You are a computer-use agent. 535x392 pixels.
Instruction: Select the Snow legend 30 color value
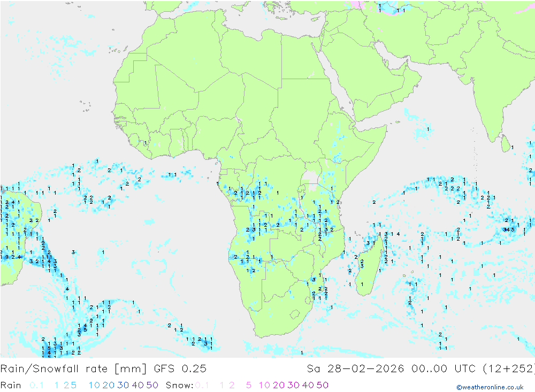pos(293,385)
